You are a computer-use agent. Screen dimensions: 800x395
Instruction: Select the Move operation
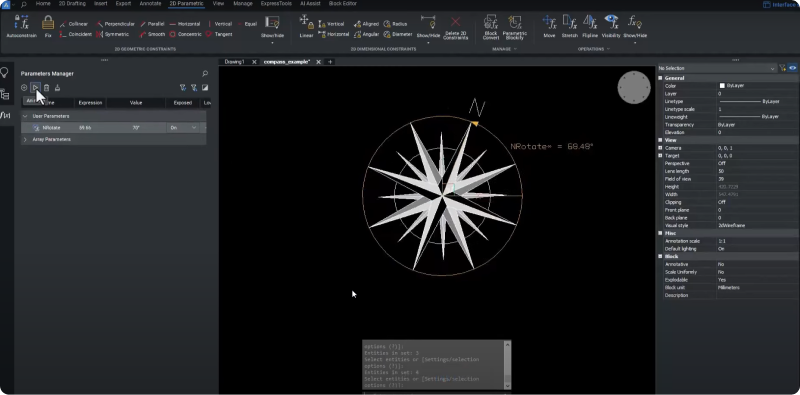point(549,27)
